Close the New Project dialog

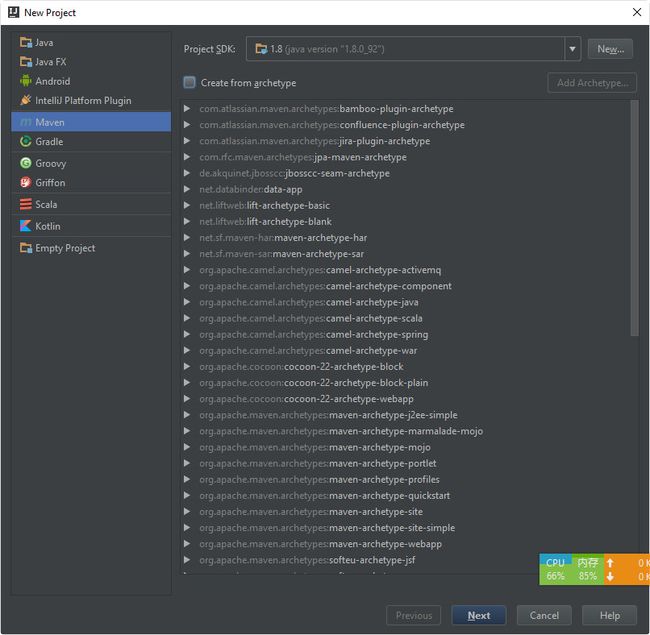(637, 12)
